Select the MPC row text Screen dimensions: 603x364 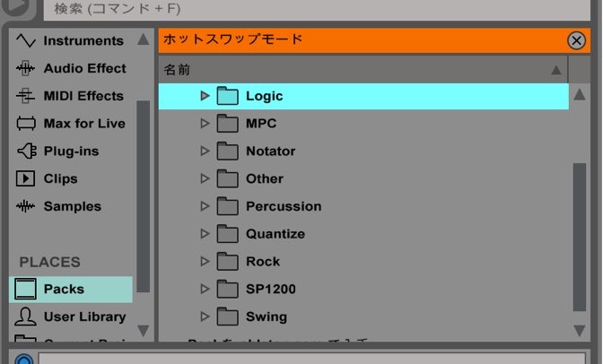click(x=261, y=124)
